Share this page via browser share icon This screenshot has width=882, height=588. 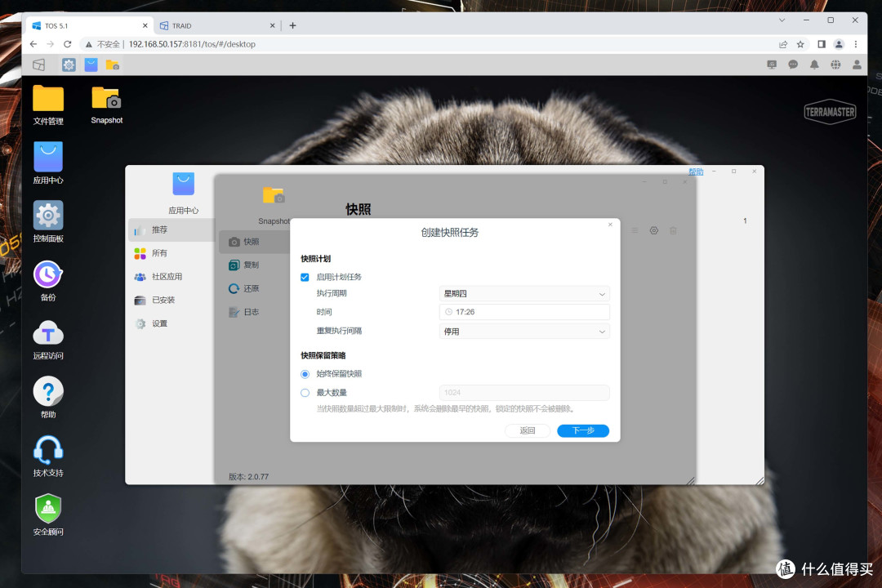pos(783,44)
